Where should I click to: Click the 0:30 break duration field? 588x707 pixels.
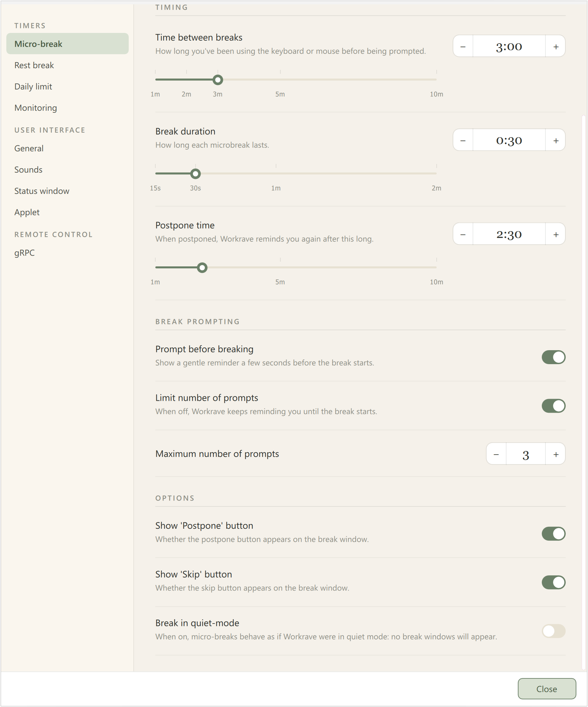pos(509,140)
